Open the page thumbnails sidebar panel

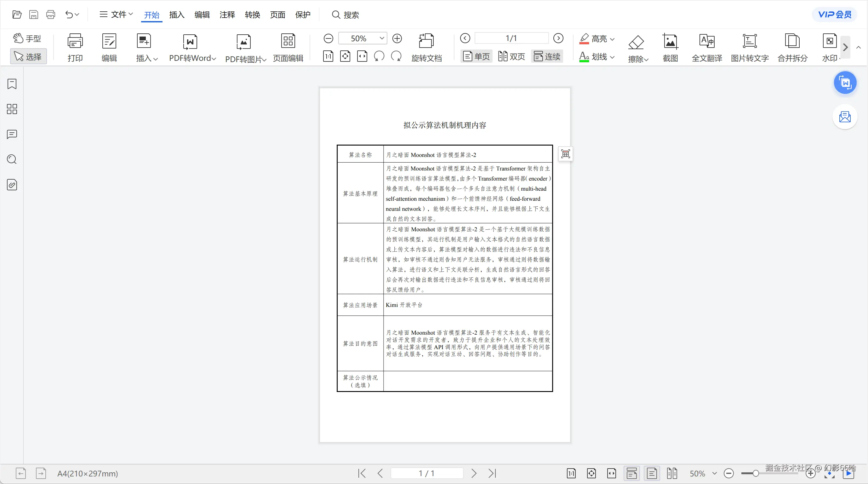click(x=12, y=109)
